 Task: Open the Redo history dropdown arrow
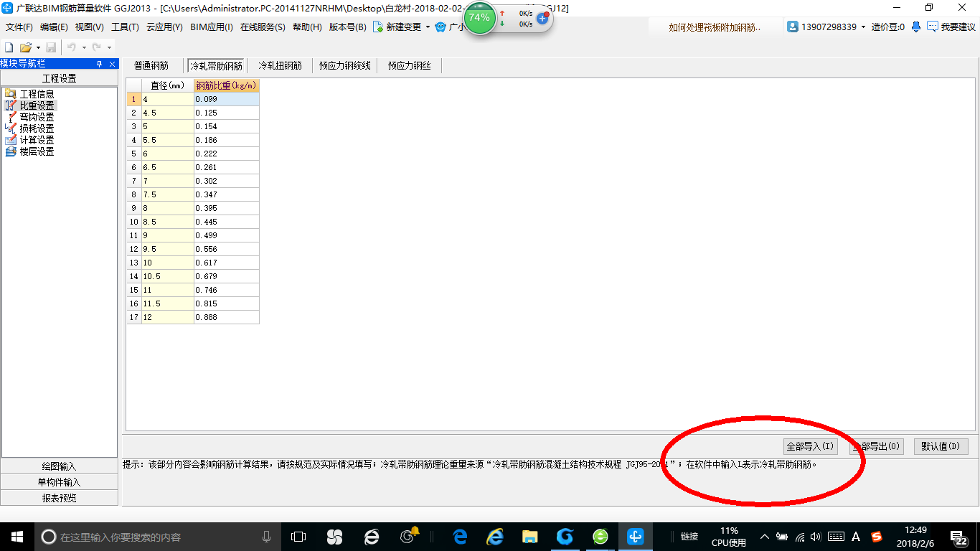pyautogui.click(x=109, y=47)
